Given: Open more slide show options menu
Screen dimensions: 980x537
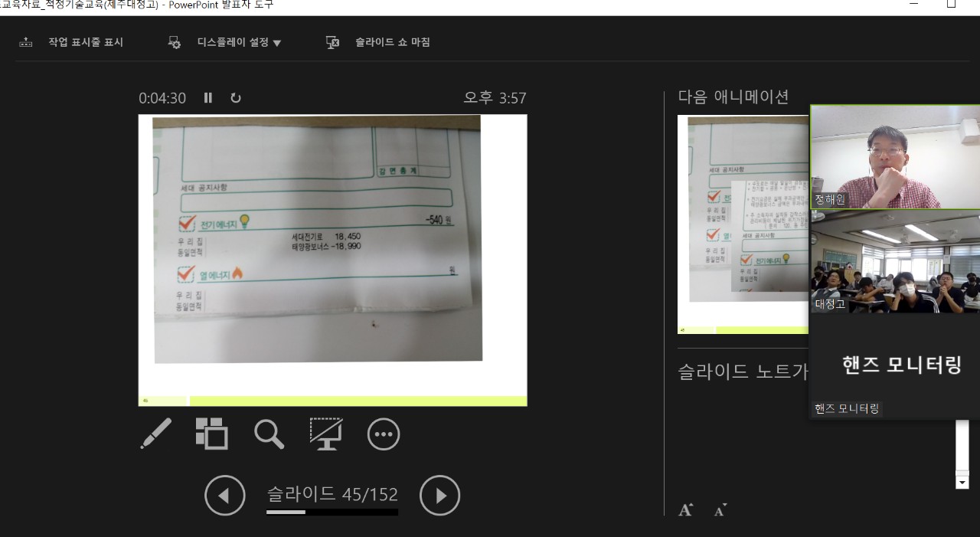Looking at the screenshot, I should (384, 434).
